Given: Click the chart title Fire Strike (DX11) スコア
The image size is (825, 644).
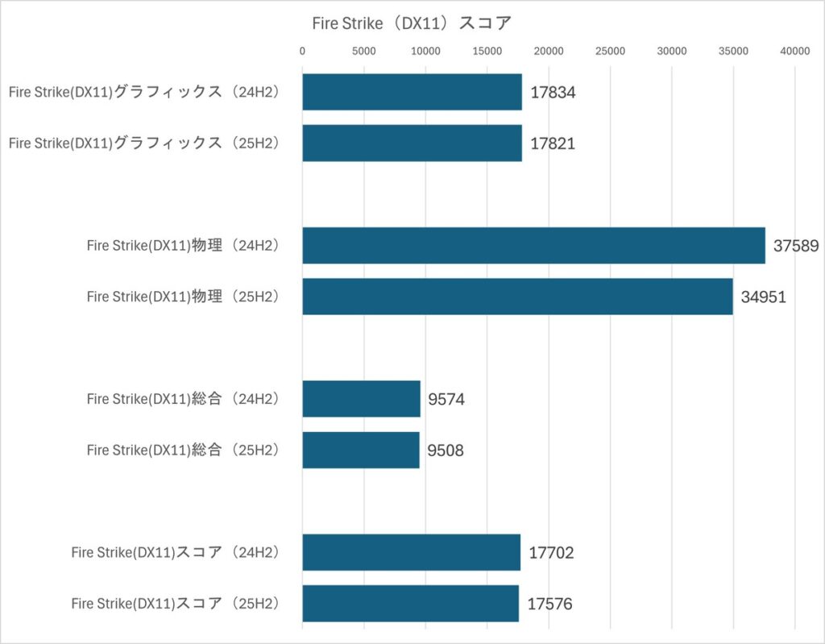Looking at the screenshot, I should click(x=412, y=23).
